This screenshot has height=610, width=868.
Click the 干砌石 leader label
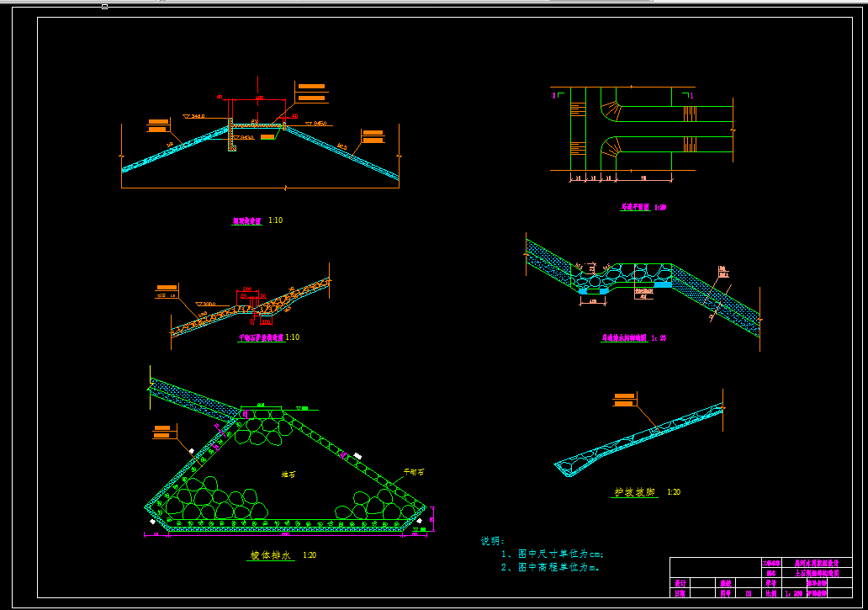414,472
